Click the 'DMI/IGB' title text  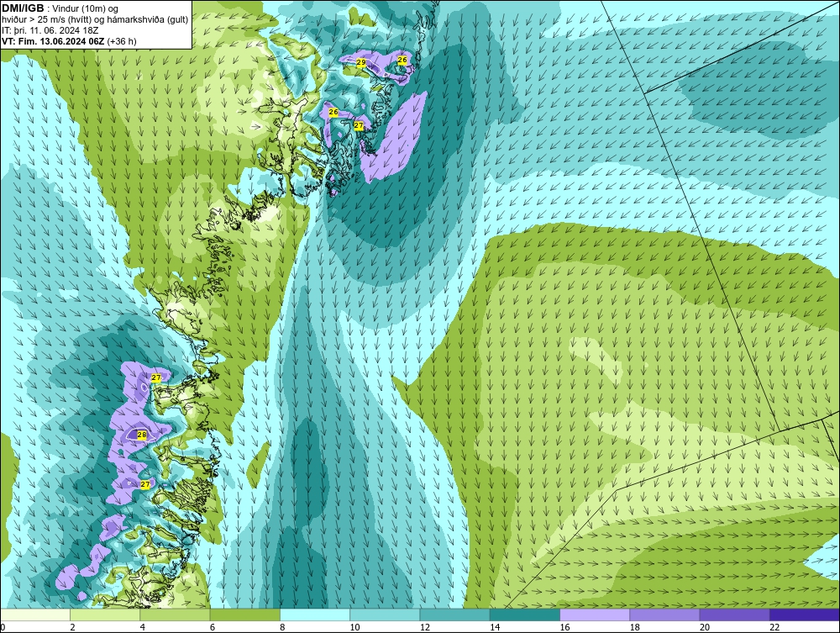coord(23,8)
